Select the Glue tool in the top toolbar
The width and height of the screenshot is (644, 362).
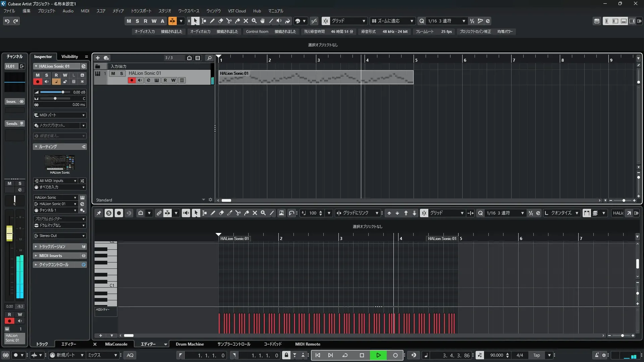coord(237,21)
